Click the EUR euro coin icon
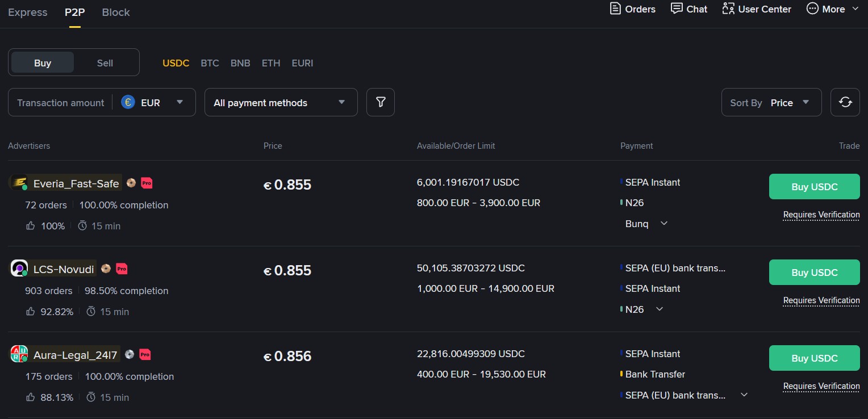The image size is (868, 419). point(128,102)
